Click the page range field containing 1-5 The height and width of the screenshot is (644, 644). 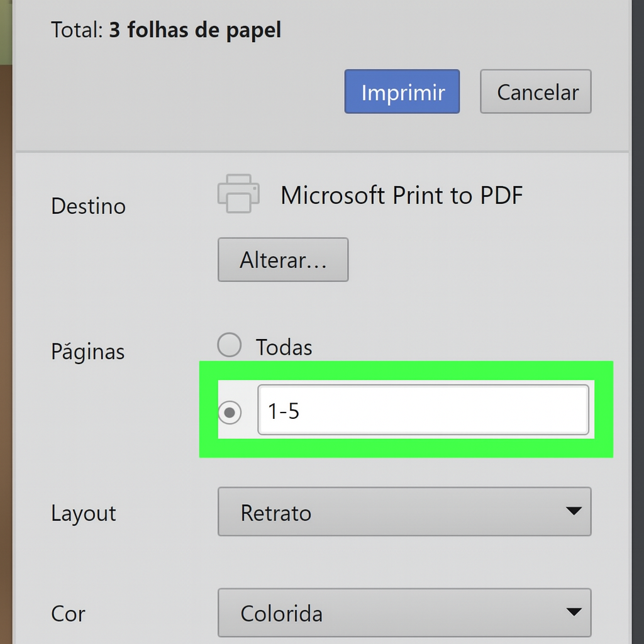click(x=423, y=410)
